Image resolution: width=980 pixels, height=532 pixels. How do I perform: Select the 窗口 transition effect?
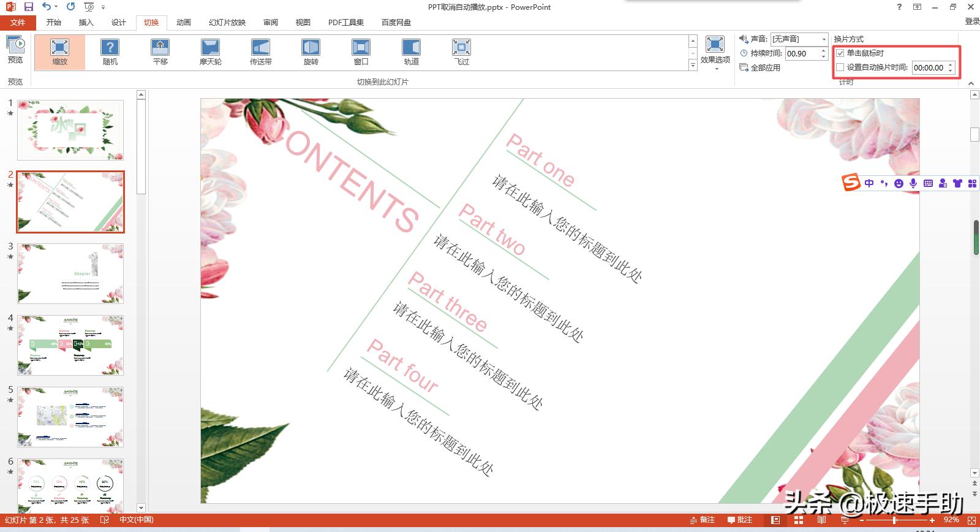point(361,52)
